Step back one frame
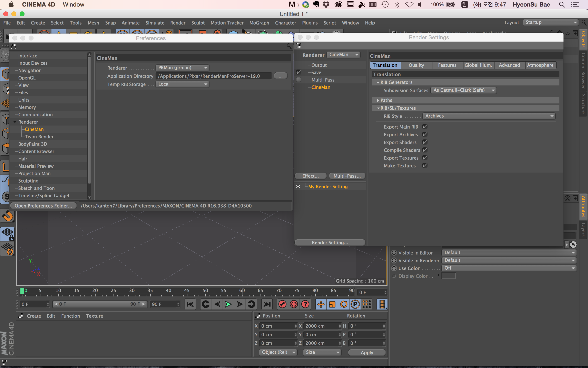Viewport: 588px width, 368px height. tap(217, 304)
